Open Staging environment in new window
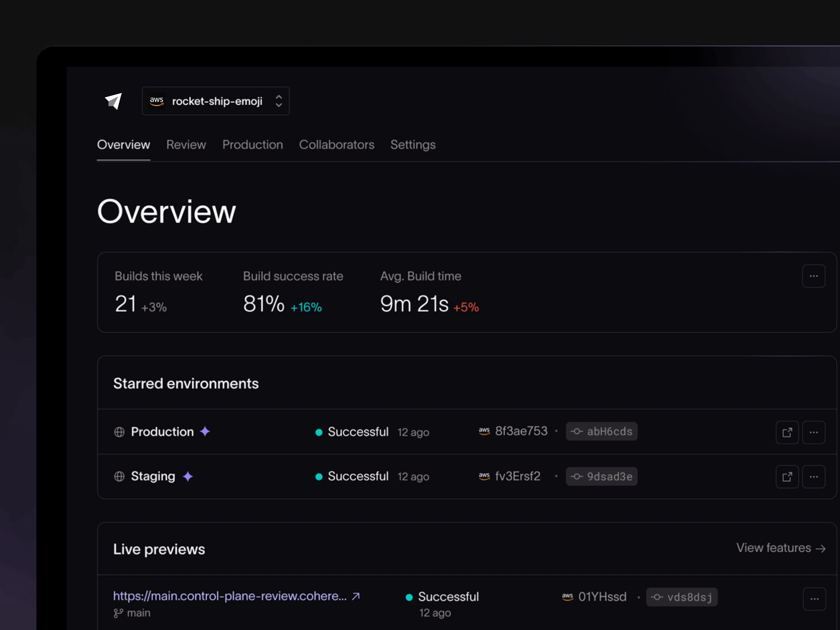The height and width of the screenshot is (630, 840). click(x=787, y=477)
